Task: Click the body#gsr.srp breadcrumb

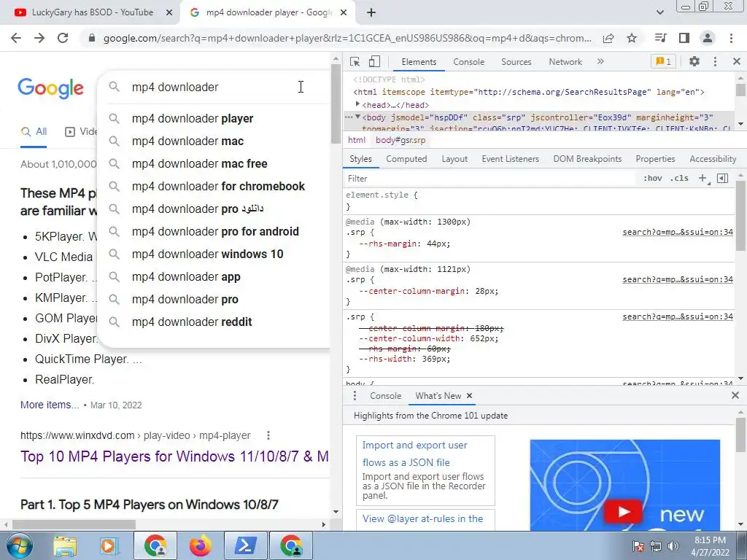Action: click(x=400, y=140)
